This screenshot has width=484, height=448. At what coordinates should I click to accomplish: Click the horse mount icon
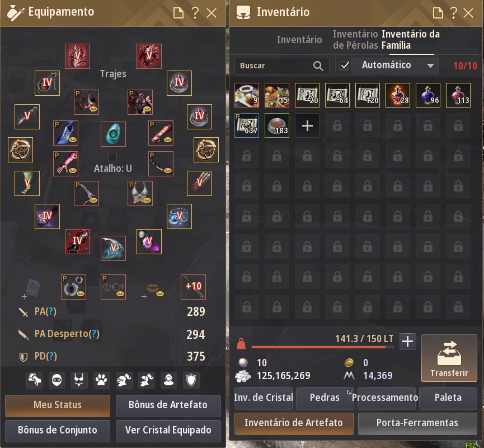pos(35,380)
